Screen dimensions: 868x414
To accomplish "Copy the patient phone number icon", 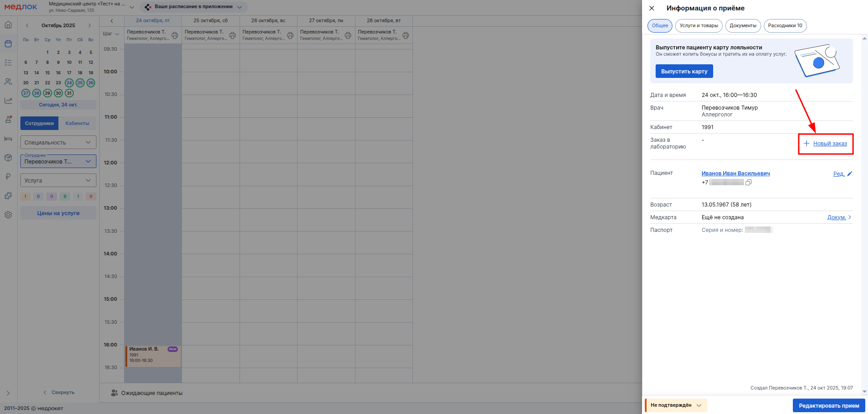I will click(x=748, y=183).
